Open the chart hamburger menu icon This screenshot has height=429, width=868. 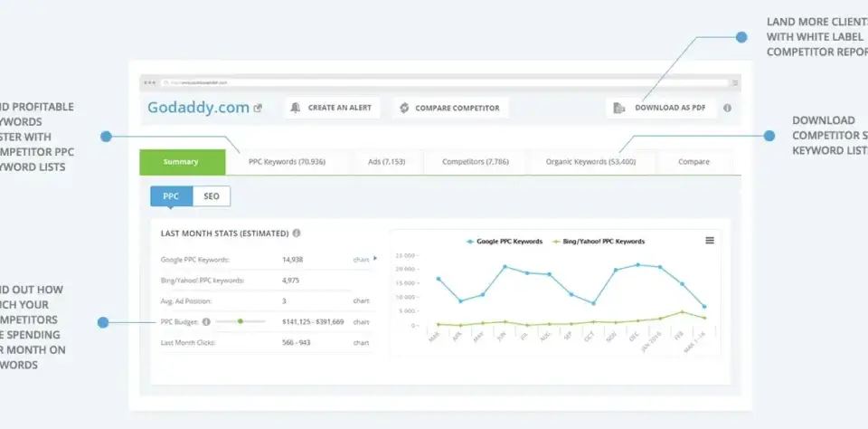(x=710, y=240)
